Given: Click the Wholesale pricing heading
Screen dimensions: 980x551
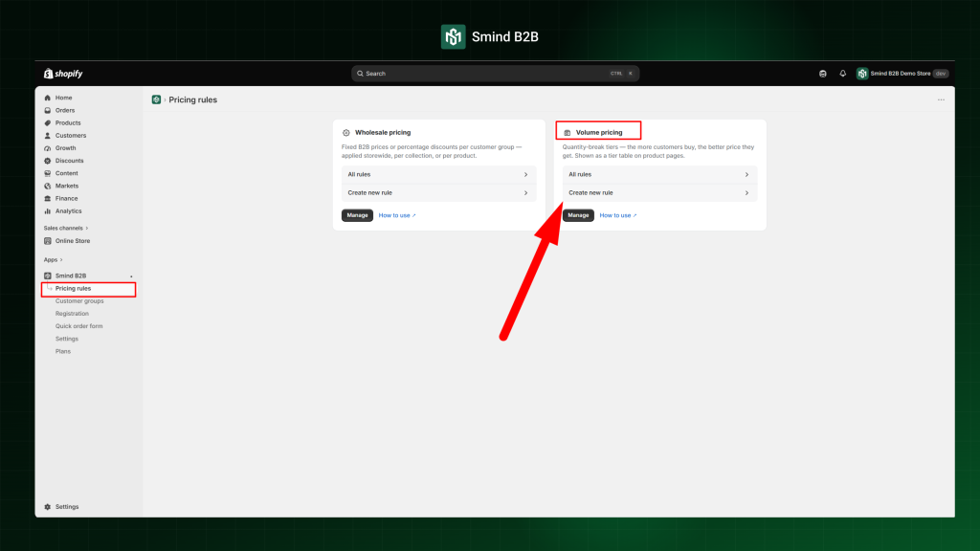Looking at the screenshot, I should [383, 132].
